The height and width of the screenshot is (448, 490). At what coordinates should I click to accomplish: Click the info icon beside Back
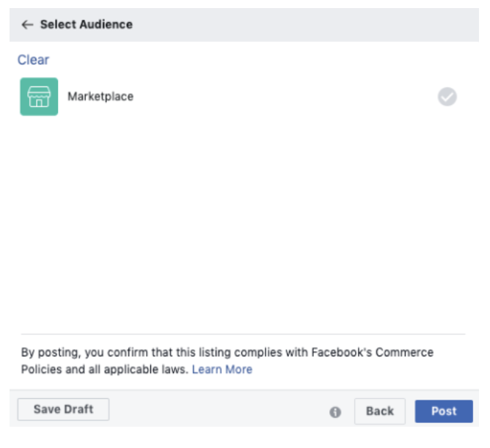click(335, 412)
